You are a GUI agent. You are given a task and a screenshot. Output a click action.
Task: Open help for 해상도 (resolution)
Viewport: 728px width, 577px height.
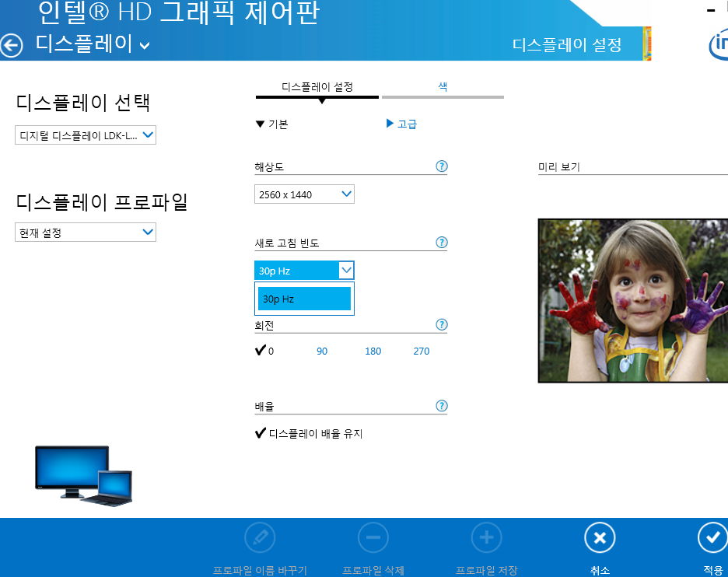click(442, 166)
